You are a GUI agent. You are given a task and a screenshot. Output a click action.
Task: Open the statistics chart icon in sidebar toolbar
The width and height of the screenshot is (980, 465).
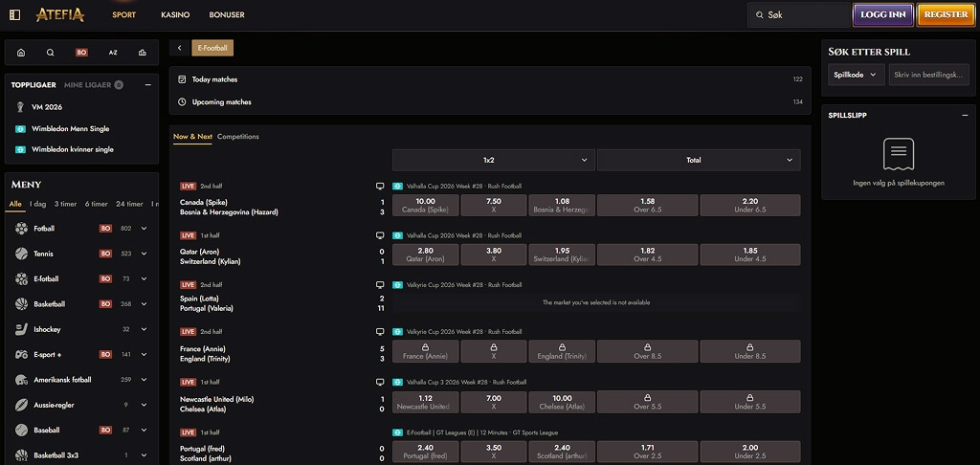click(x=143, y=53)
